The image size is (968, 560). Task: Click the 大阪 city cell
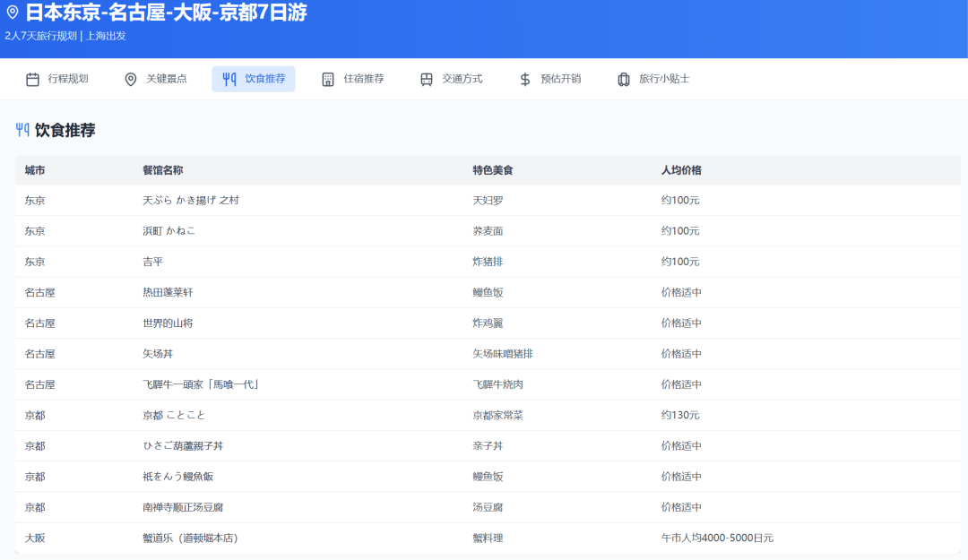pos(35,538)
